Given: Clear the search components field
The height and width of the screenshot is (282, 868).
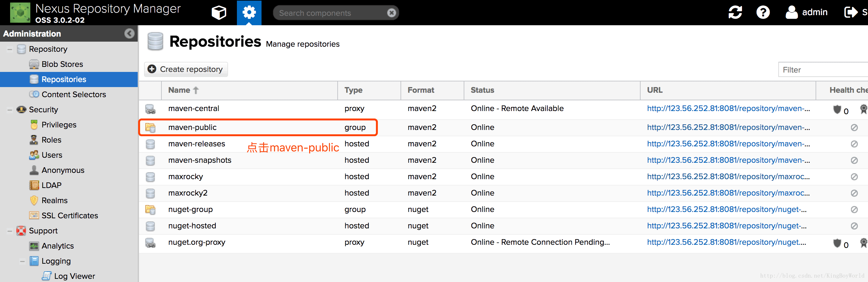Looking at the screenshot, I should (x=391, y=13).
